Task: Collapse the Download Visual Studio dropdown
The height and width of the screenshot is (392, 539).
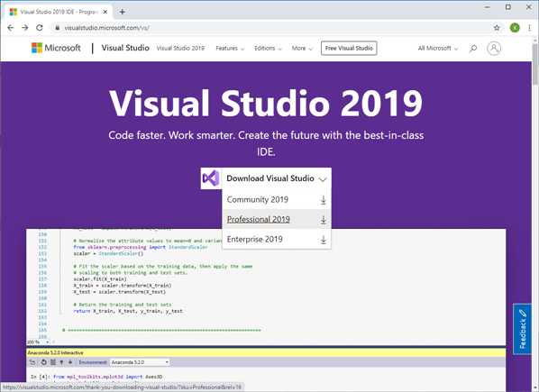Action: coord(277,178)
